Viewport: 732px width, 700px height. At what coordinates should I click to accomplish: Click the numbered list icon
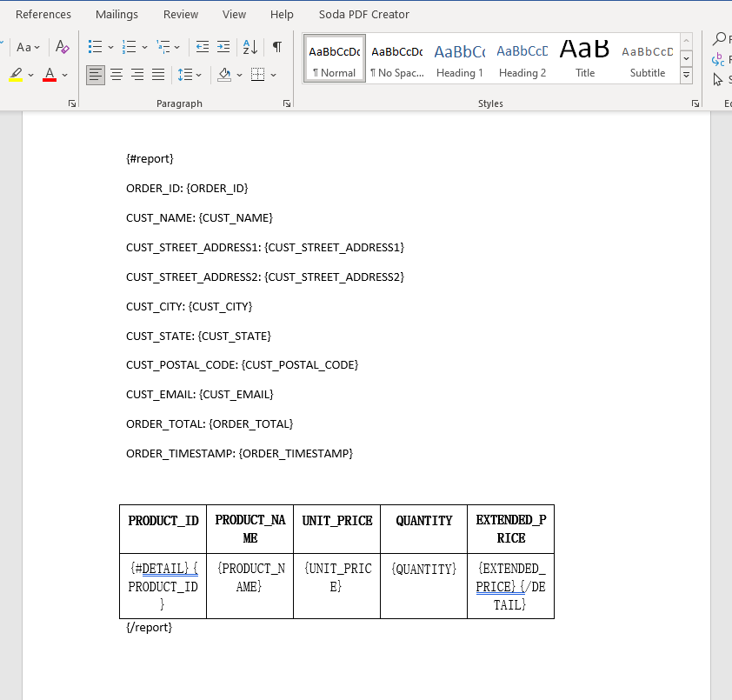130,47
